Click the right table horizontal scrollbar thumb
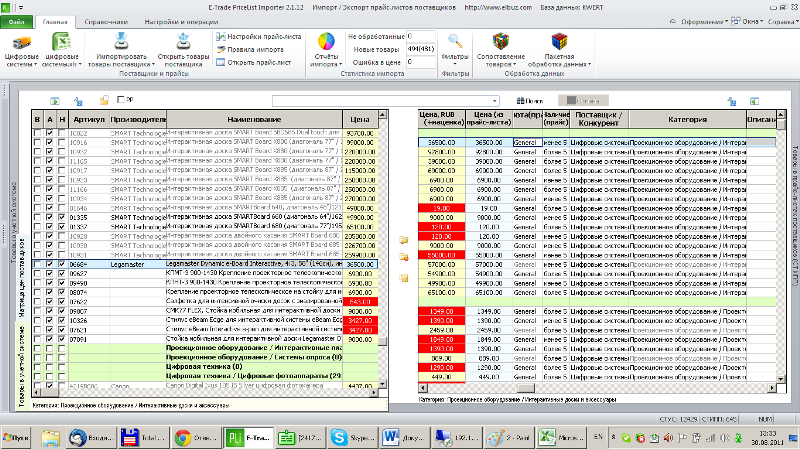800x450 pixels. pos(526,388)
